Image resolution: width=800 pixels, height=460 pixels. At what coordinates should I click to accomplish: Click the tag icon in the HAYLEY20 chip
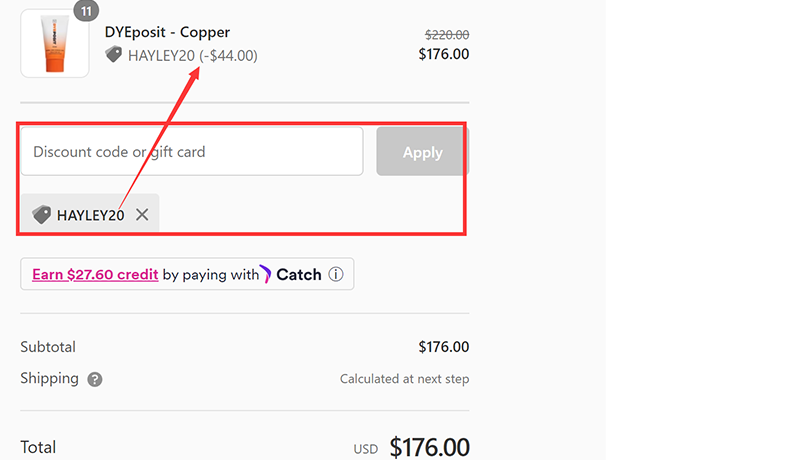tap(42, 215)
